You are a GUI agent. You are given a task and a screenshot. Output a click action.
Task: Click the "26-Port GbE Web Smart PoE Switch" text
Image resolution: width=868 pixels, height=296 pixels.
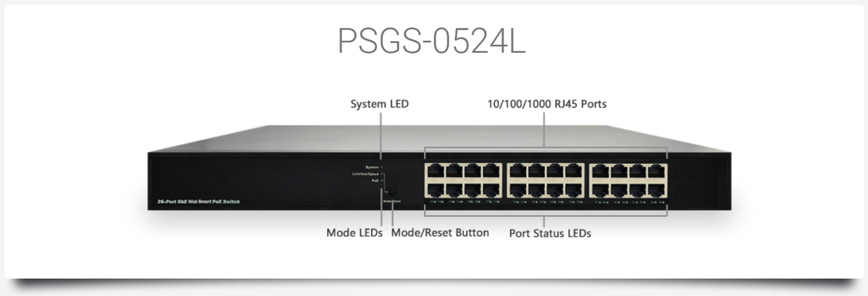pyautogui.click(x=199, y=201)
